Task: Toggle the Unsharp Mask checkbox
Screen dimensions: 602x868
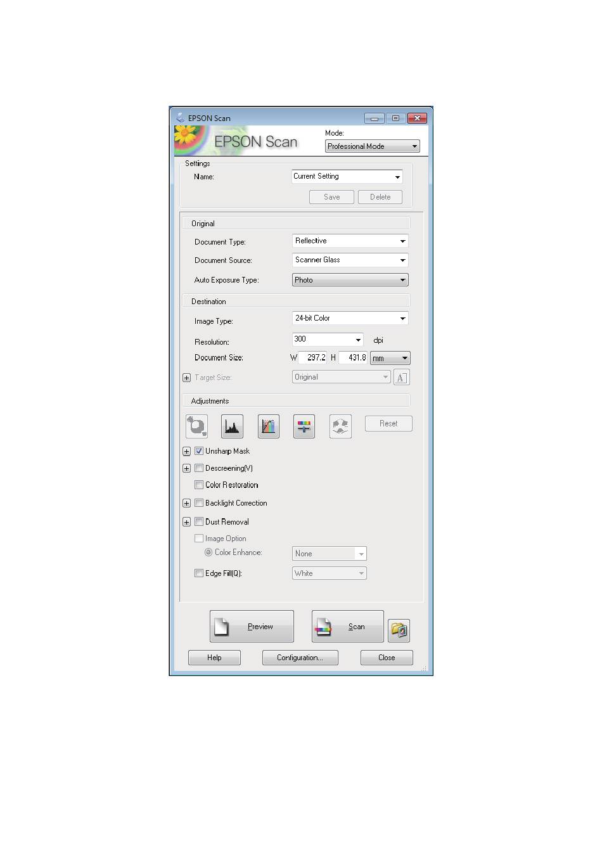Action: point(199,451)
